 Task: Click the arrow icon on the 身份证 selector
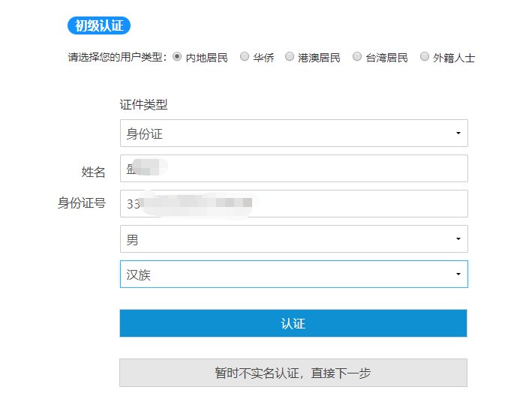pyautogui.click(x=458, y=133)
